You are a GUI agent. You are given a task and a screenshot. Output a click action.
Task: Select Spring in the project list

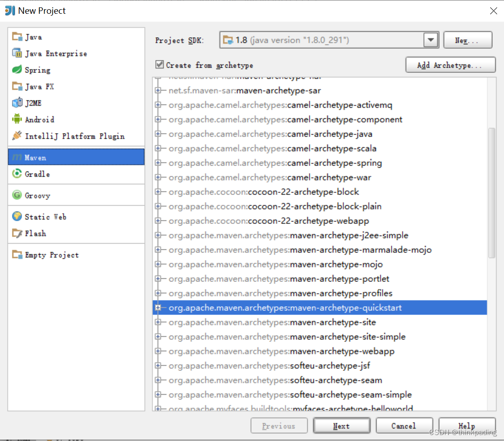[76, 70]
